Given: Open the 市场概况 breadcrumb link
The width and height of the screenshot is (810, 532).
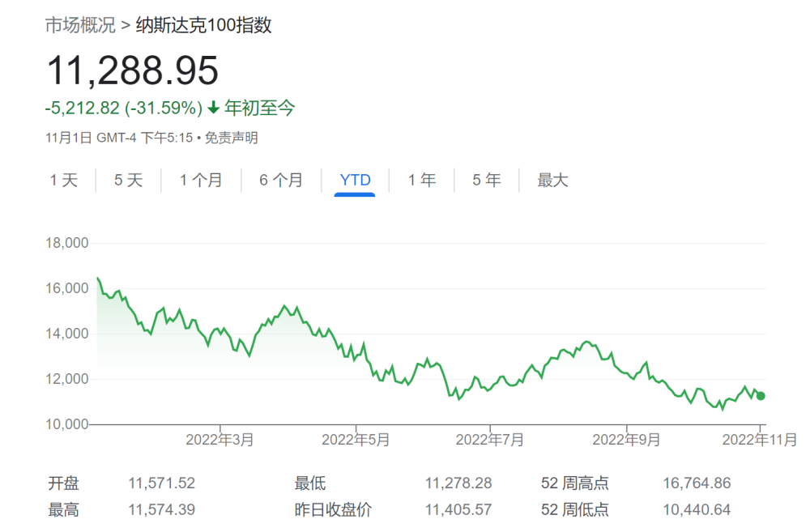Looking at the screenshot, I should pyautogui.click(x=80, y=25).
